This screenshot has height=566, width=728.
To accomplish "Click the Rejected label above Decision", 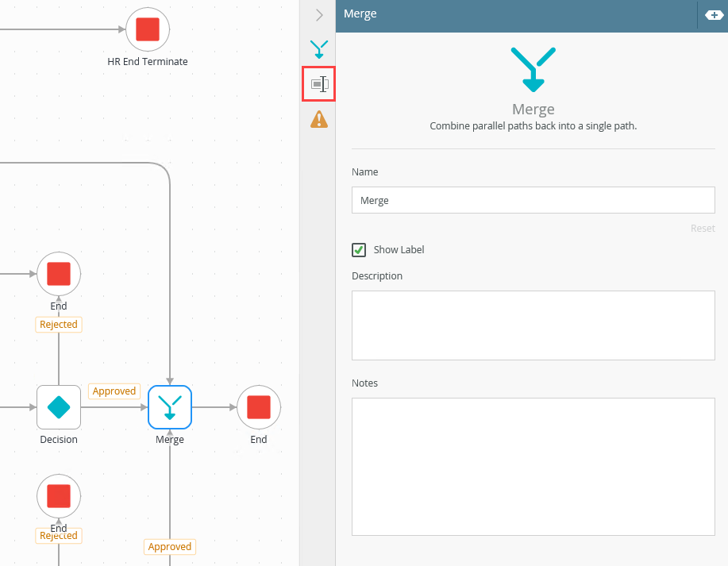I will pos(59,325).
